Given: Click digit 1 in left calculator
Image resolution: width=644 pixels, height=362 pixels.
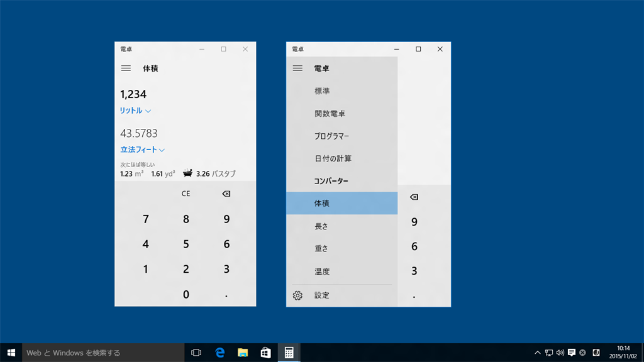Looking at the screenshot, I should tap(146, 269).
